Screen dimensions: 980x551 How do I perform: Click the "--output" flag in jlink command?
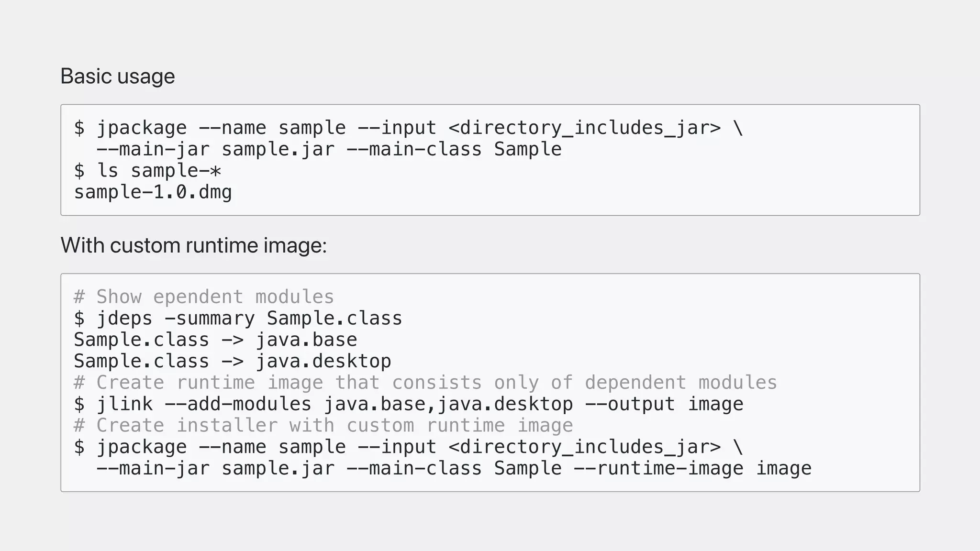[x=630, y=404]
